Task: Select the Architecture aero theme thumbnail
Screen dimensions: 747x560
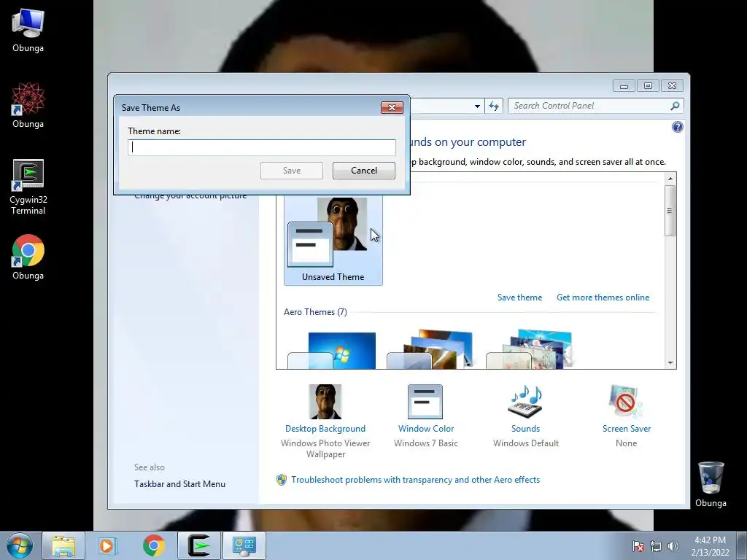Action: coord(430,349)
